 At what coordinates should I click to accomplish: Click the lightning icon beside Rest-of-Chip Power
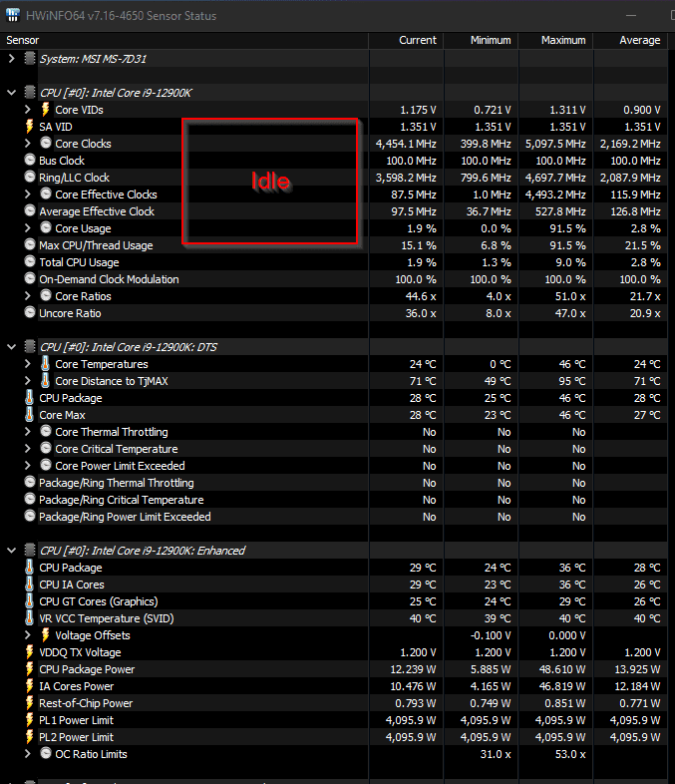tap(30, 703)
